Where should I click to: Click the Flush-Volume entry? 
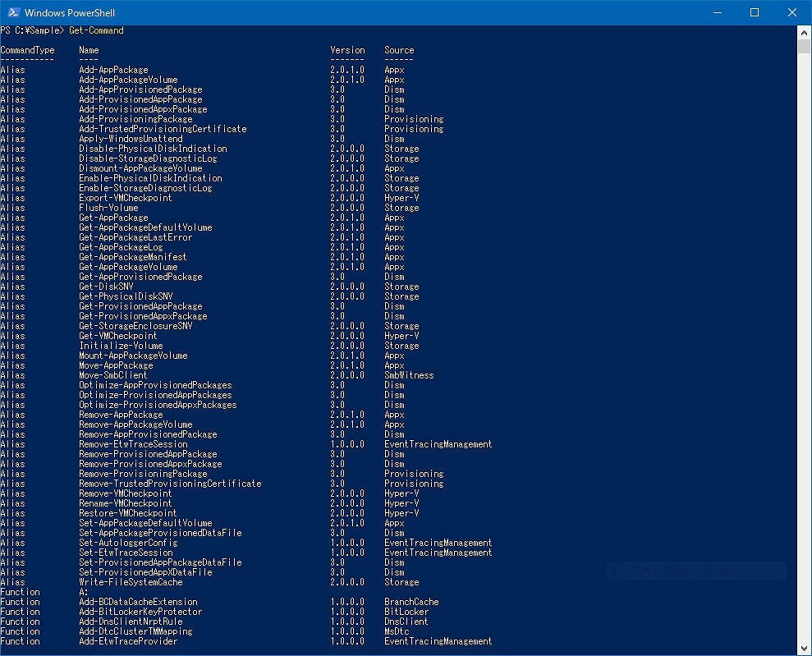108,208
